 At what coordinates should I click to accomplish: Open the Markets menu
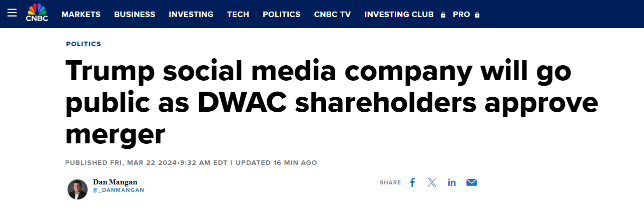coord(81,15)
